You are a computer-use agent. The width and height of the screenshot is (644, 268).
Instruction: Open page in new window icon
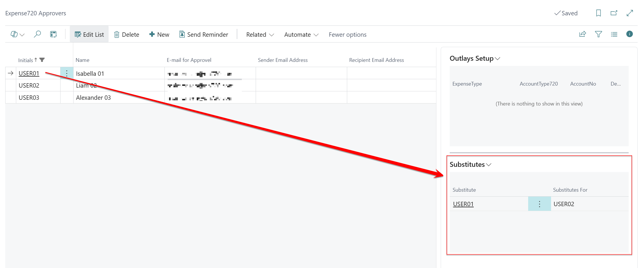pos(614,13)
